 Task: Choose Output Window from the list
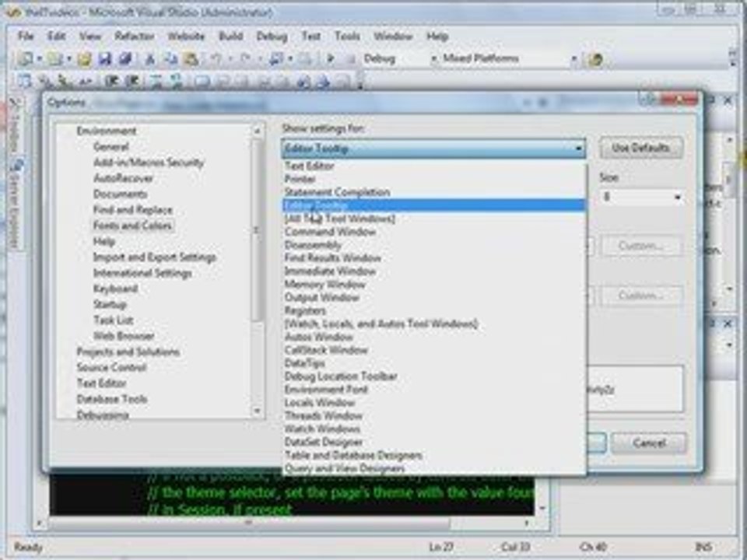(x=433, y=298)
